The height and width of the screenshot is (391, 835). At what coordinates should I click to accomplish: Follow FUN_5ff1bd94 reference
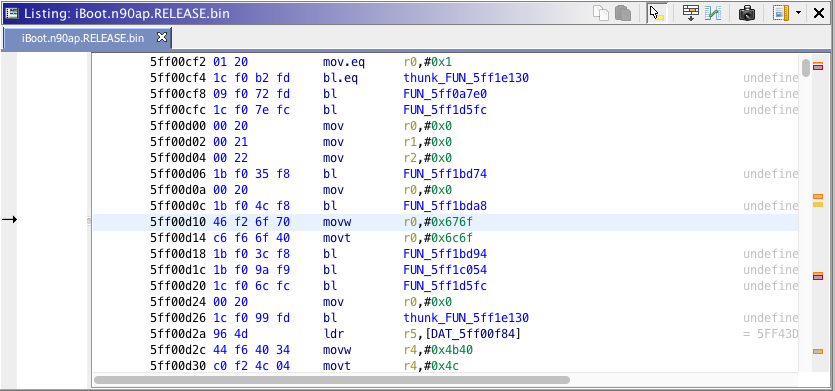445,254
